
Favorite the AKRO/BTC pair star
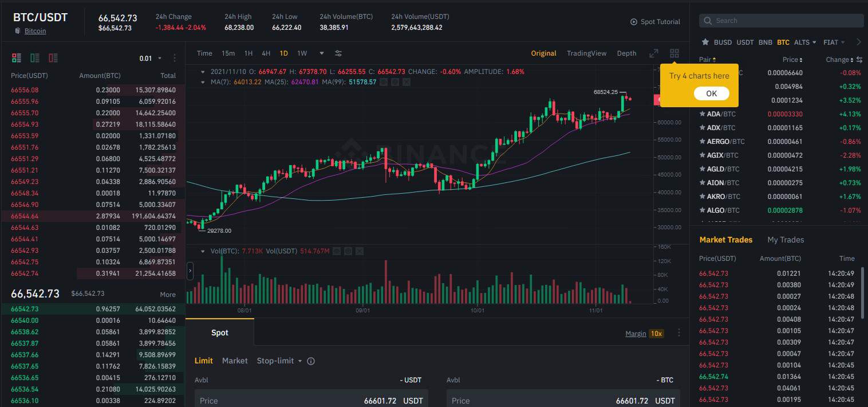702,197
